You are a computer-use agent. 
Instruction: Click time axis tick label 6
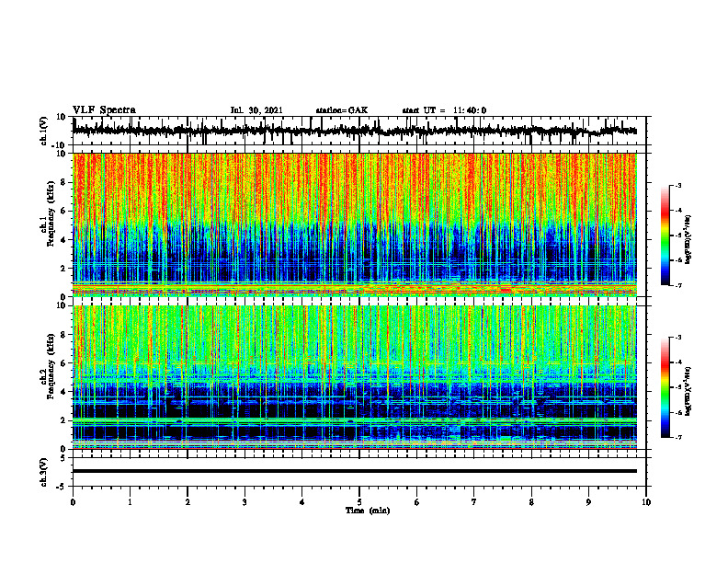pos(417,502)
